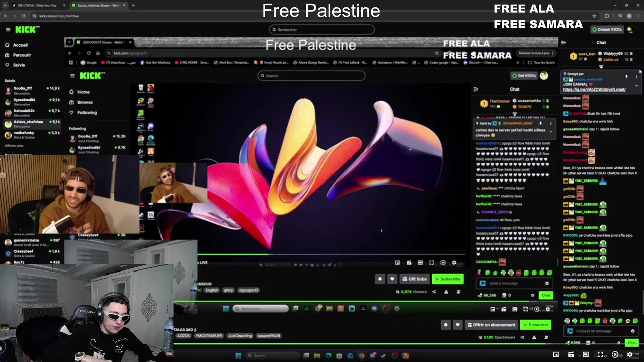Click the Windows taskbar Search box

[272, 356]
